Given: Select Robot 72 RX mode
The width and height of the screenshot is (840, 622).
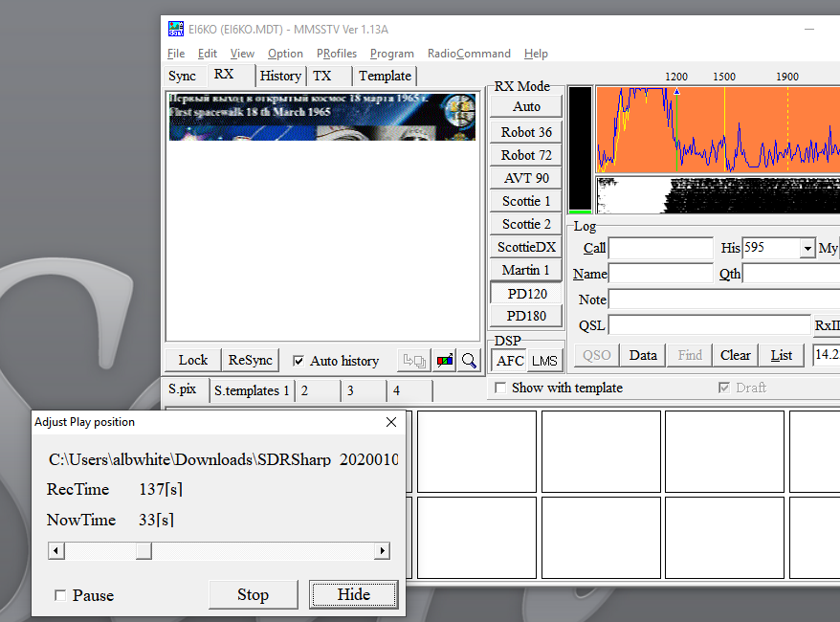Looking at the screenshot, I should (x=526, y=155).
